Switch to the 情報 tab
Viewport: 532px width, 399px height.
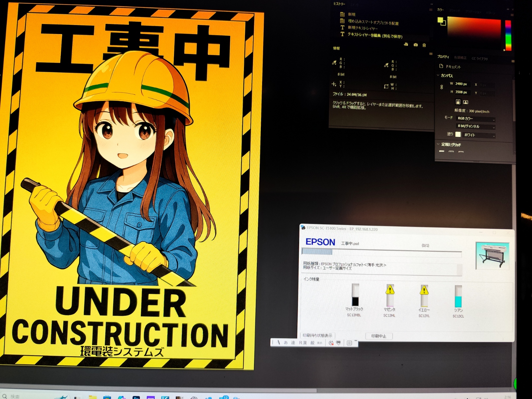tap(336, 48)
